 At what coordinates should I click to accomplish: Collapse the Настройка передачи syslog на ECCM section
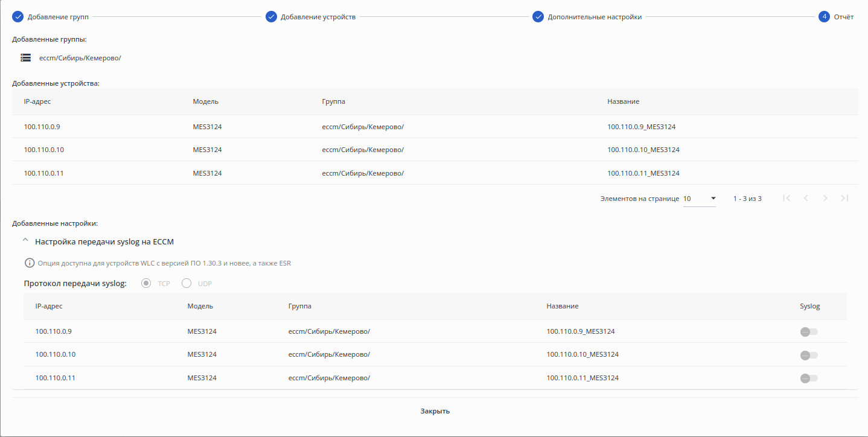[25, 241]
